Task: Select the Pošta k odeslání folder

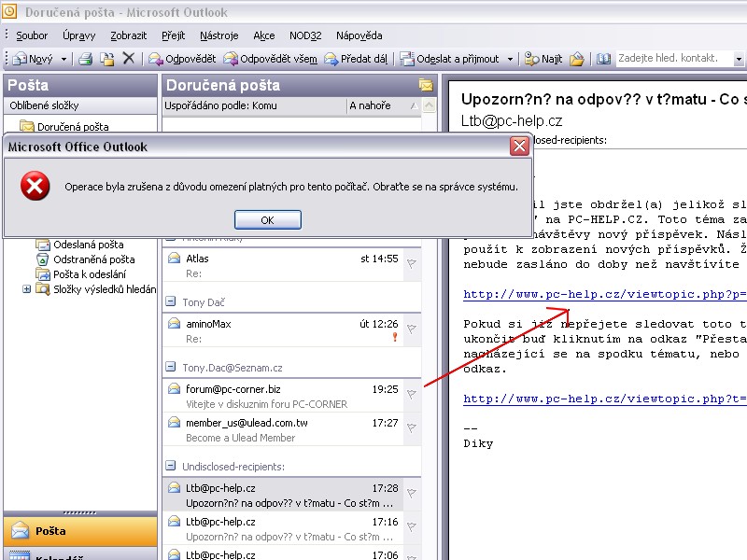Action: [81, 274]
